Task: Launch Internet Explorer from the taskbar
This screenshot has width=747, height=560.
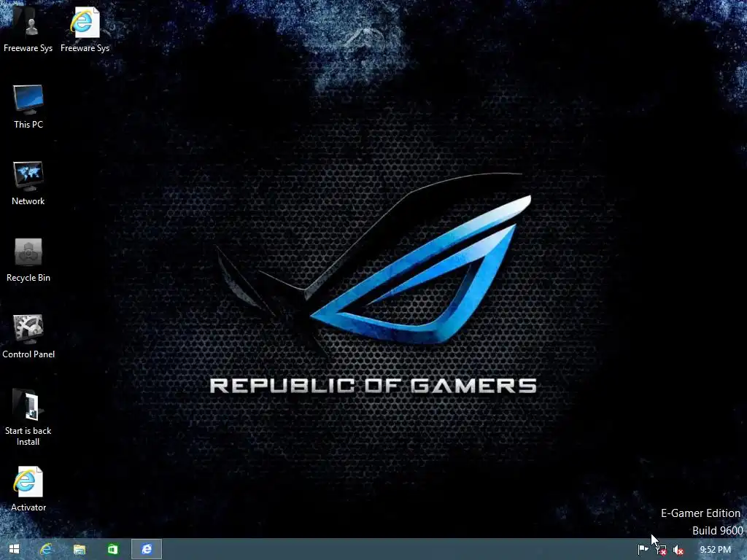Action: (x=46, y=549)
